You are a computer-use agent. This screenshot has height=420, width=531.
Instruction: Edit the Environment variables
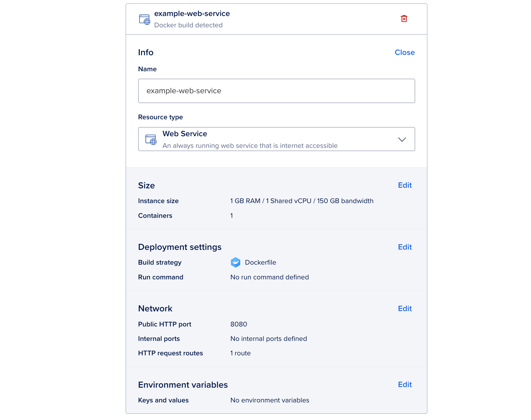(x=405, y=385)
